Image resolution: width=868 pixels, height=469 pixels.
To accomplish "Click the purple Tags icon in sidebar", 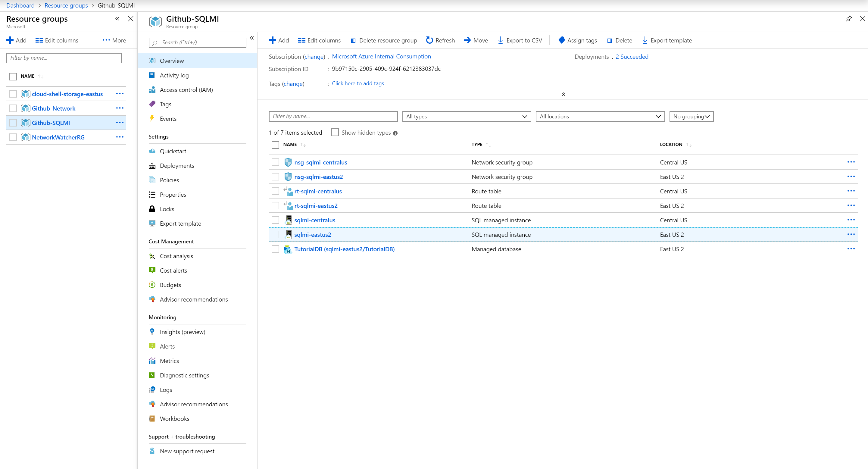I will pos(152,104).
